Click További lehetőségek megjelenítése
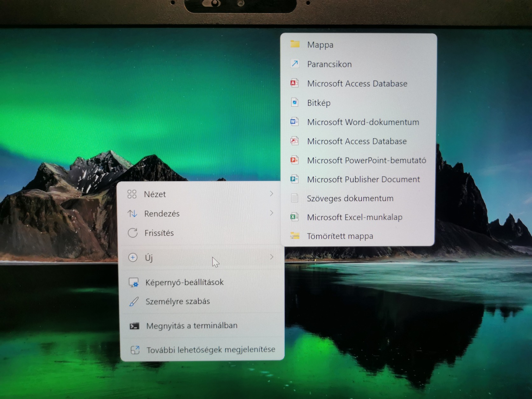Viewport: 532px width, 399px height. pyautogui.click(x=202, y=350)
